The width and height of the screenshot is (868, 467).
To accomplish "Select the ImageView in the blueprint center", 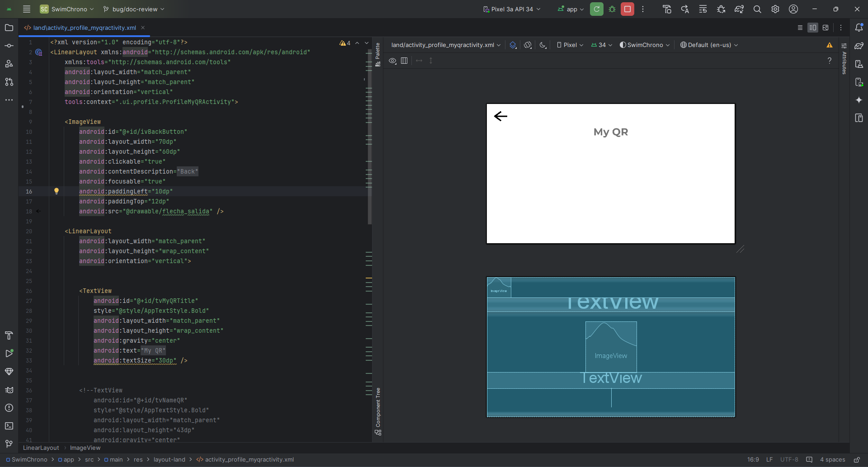I will [611, 347].
